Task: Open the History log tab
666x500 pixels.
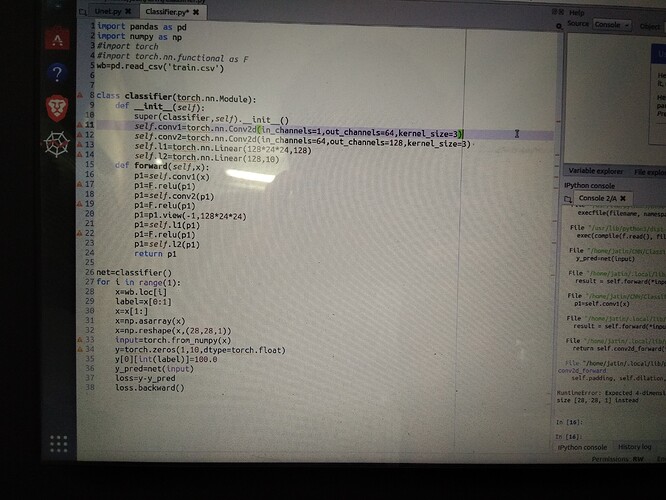Action: [x=634, y=447]
